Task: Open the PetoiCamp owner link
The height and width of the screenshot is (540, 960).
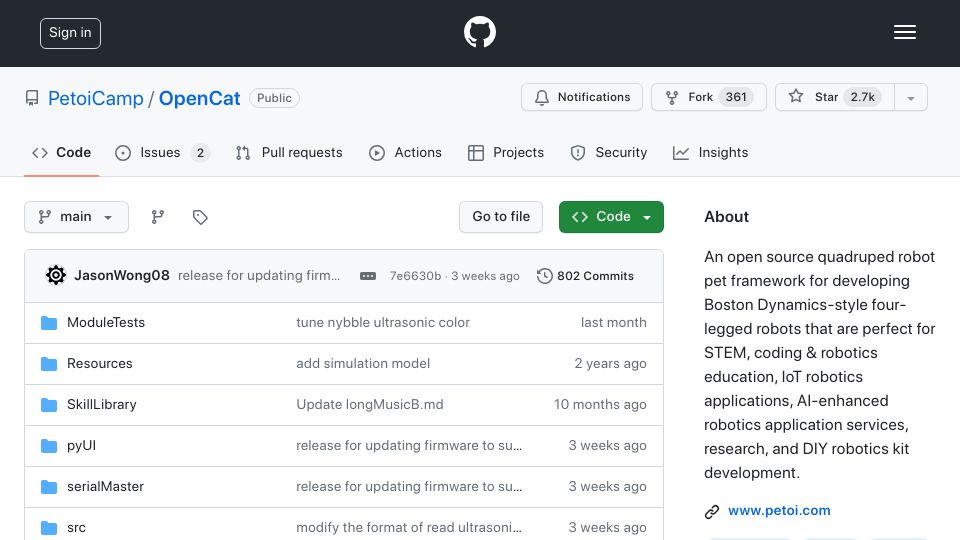Action: point(96,98)
